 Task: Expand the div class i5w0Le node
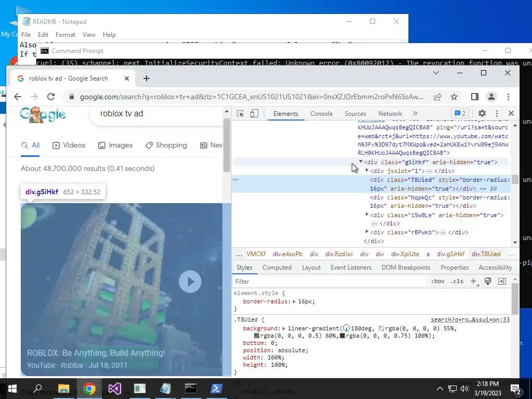pos(367,215)
